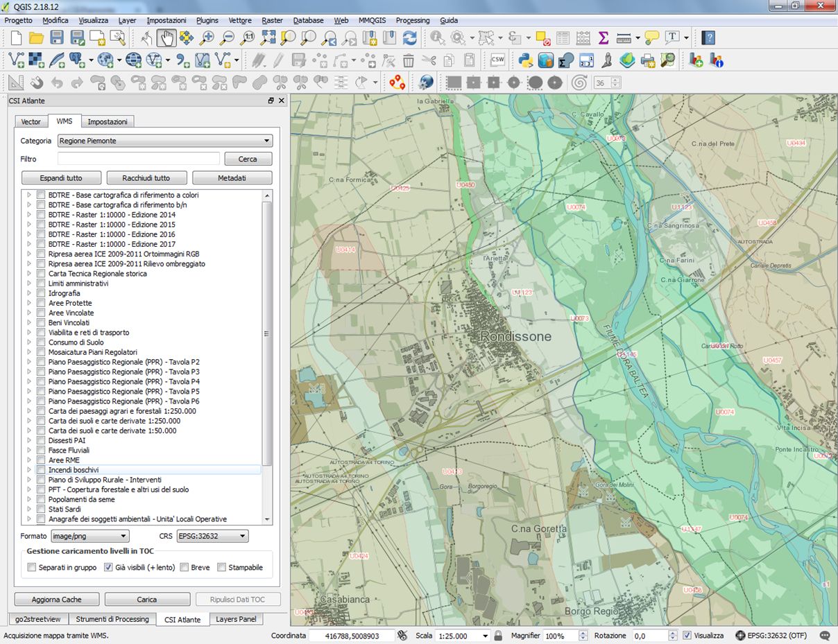The width and height of the screenshot is (838, 644).
Task: Uncheck Già visibili (+ lento) checkbox
Action: point(108,567)
